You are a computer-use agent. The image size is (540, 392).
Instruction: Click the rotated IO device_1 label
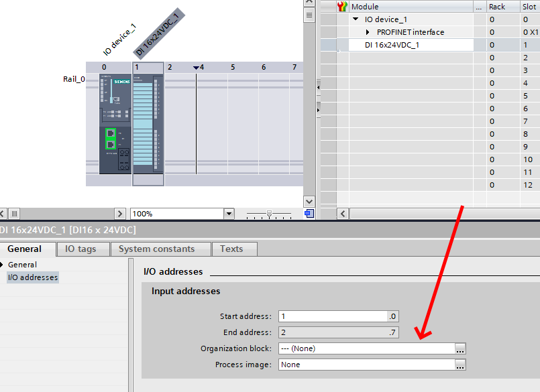point(119,40)
